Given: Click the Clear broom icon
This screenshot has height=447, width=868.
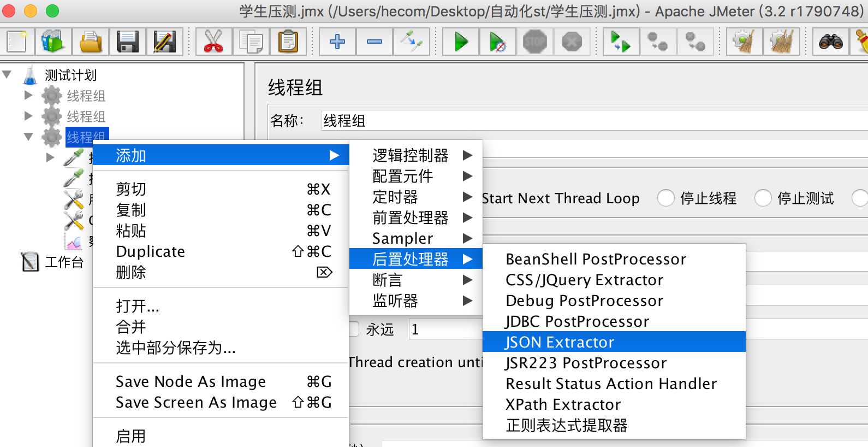Looking at the screenshot, I should point(744,42).
